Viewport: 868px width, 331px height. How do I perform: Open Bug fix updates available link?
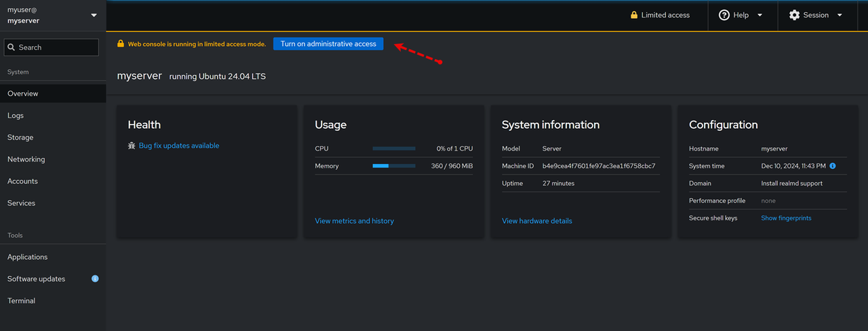point(179,146)
